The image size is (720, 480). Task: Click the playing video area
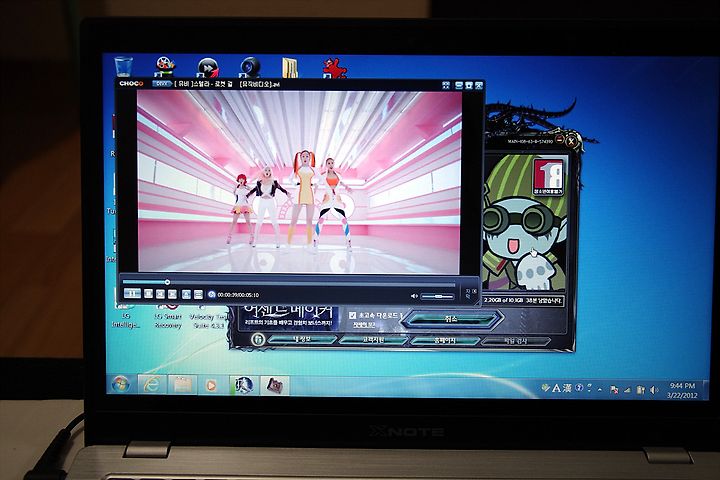(x=299, y=181)
